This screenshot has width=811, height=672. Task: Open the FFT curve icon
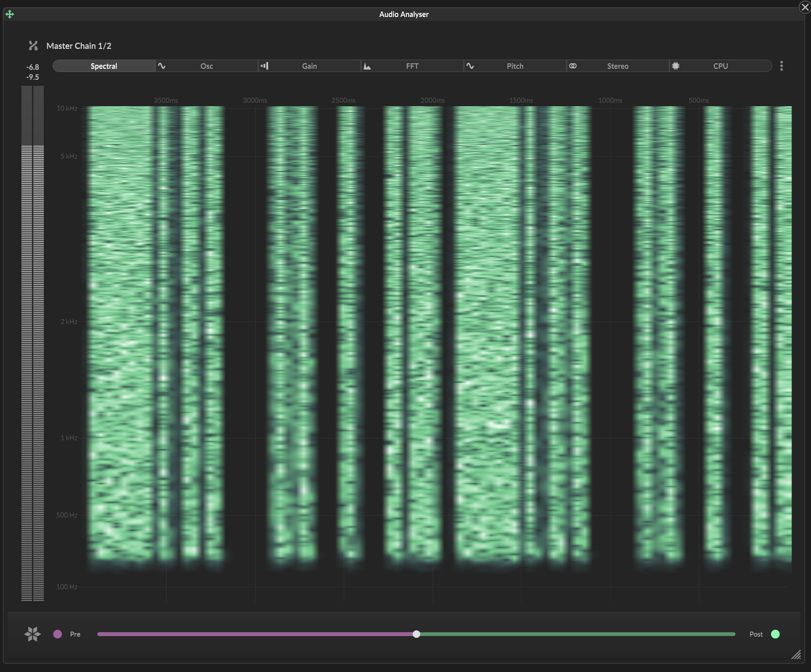click(x=368, y=65)
